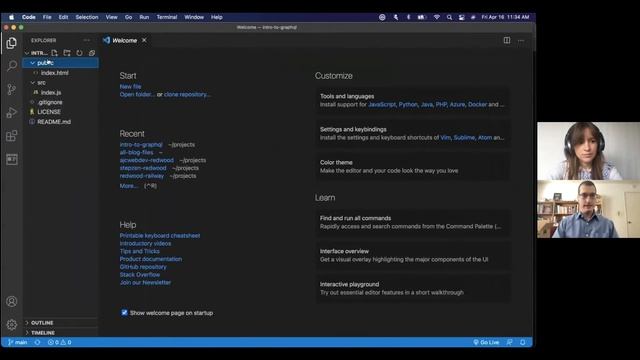Image resolution: width=640 pixels, height=360 pixels.
Task: Click the Refresh Explorer icon
Action: (79, 53)
